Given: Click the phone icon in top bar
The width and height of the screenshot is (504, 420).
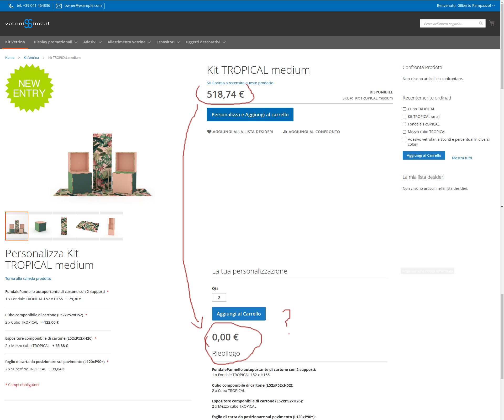Looking at the screenshot, I should coord(11,6).
